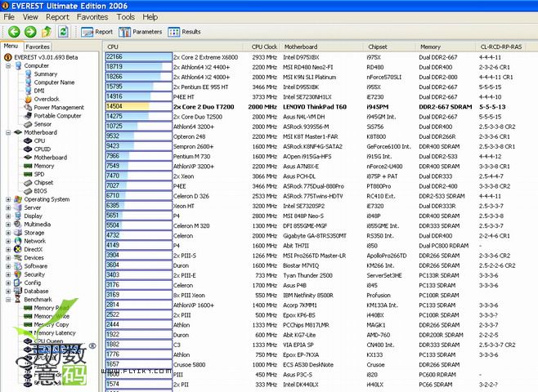Open the Report menu

57,17
